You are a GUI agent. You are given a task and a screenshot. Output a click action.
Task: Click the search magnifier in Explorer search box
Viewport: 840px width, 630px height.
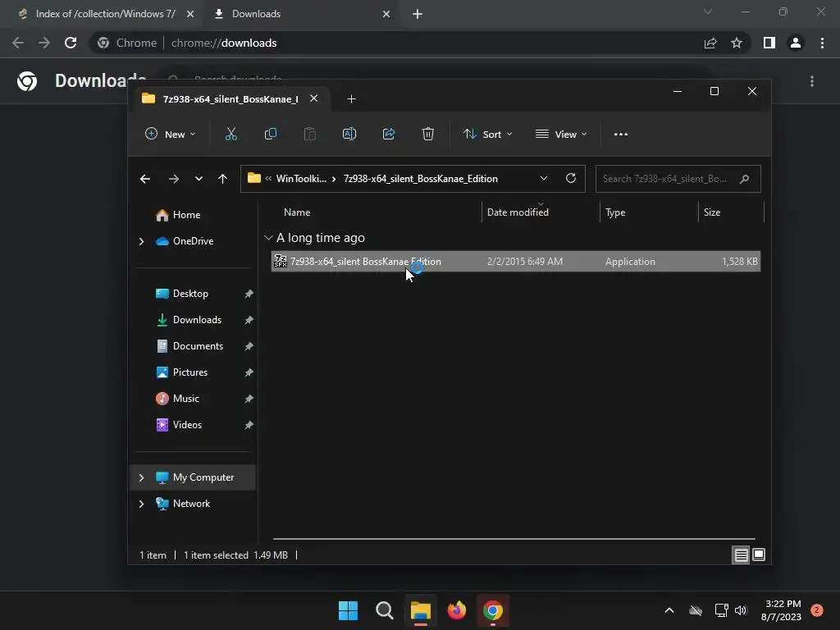pyautogui.click(x=744, y=179)
